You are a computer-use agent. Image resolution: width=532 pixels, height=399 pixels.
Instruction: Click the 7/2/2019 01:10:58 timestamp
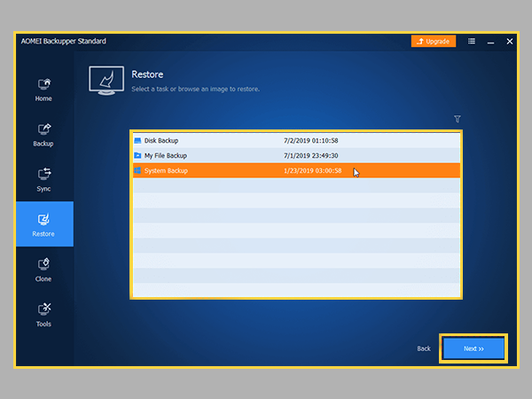coord(311,140)
